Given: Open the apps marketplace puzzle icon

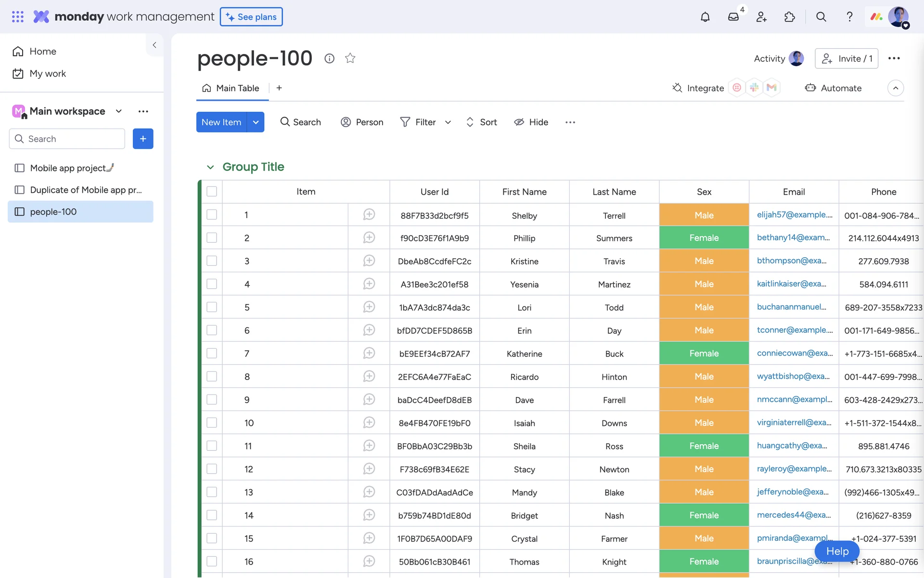Looking at the screenshot, I should [789, 17].
